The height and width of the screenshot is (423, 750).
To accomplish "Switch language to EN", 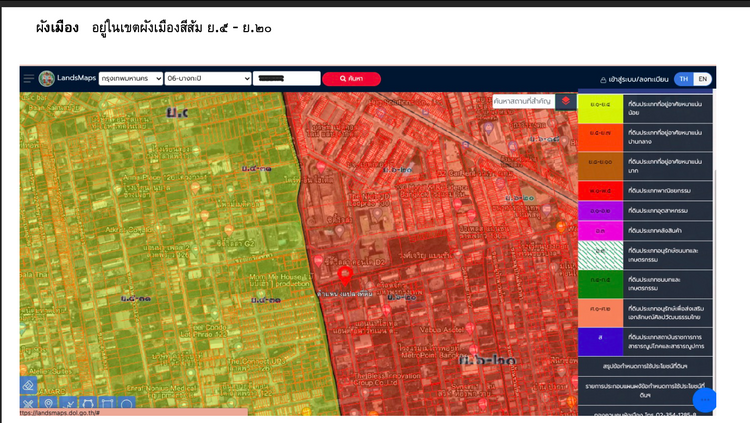I will pos(702,79).
